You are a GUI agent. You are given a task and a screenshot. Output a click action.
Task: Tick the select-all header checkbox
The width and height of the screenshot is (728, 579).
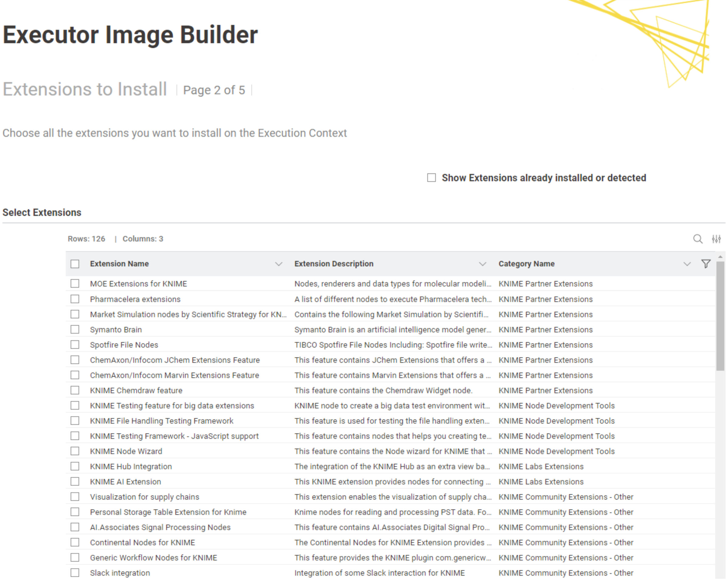75,264
